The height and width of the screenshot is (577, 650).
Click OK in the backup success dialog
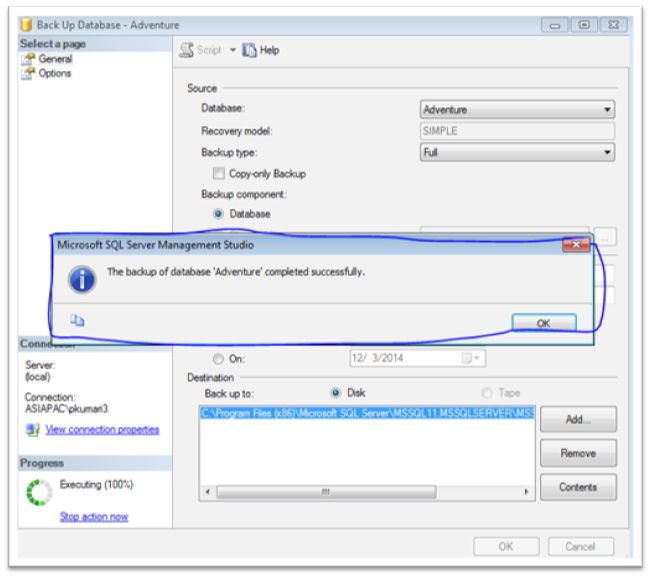point(544,323)
